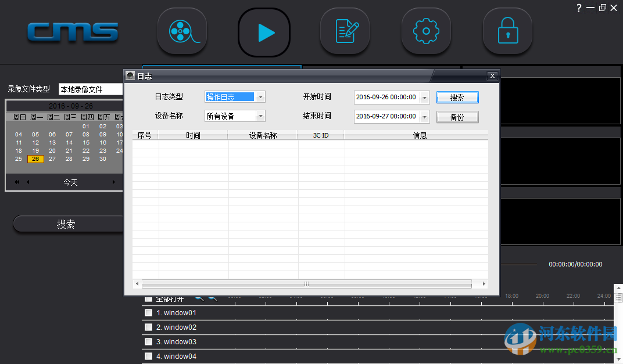Open the 设备名称 dropdown showing 所有设备
This screenshot has height=364, width=623.
[x=260, y=116]
